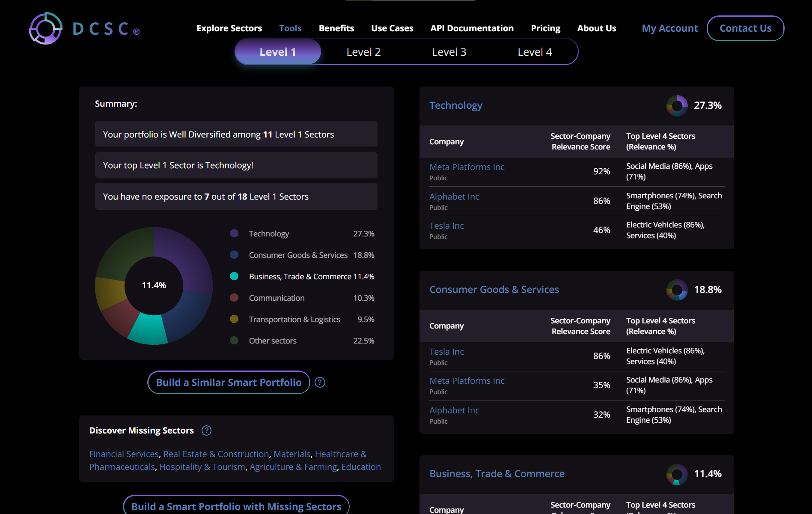Screen dimensions: 812x514
Task: Click the 92% relevance score for Meta Platforms
Action: pos(601,171)
